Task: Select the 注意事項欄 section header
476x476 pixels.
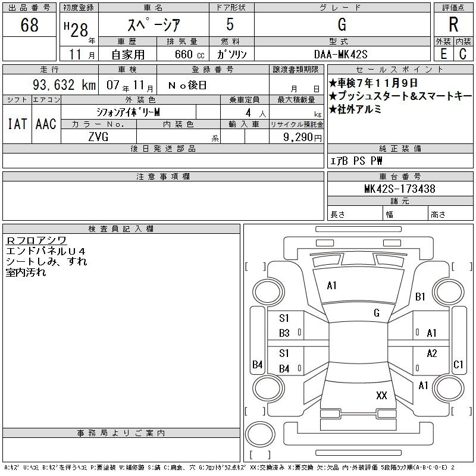Action: point(163,176)
